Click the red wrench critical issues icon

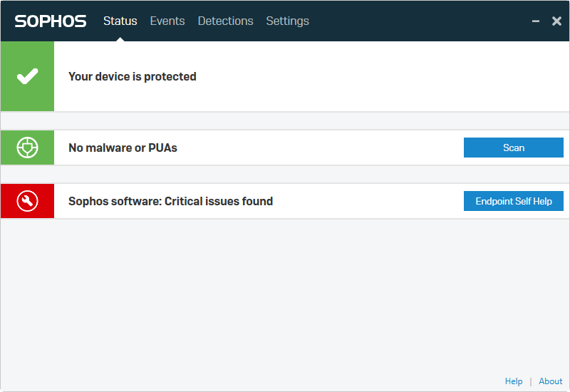point(27,201)
